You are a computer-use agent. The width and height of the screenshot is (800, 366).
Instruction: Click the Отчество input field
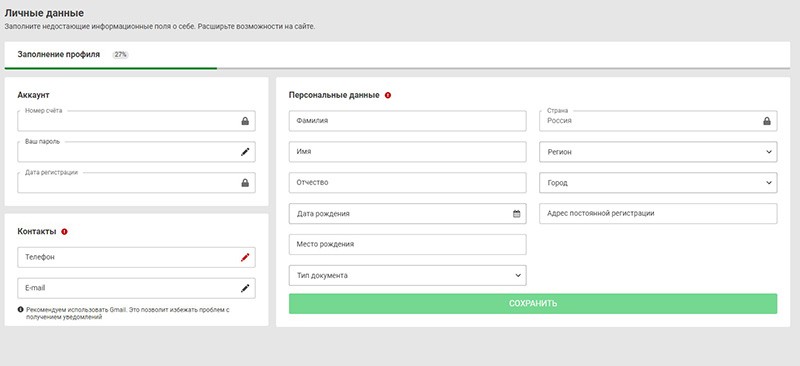click(x=407, y=182)
